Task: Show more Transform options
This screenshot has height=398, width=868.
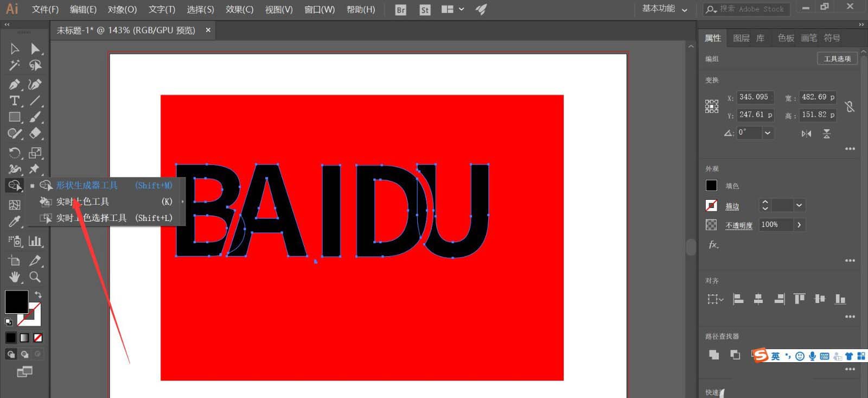Action: [850, 149]
